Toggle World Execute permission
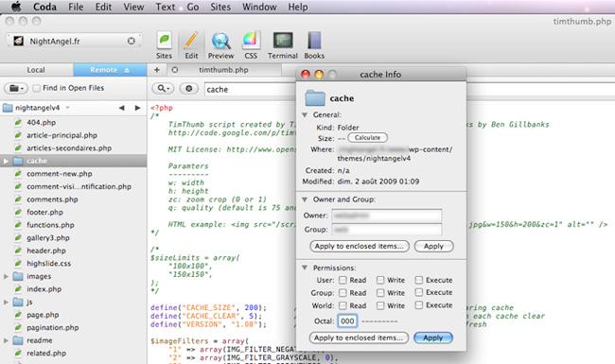 [x=419, y=304]
